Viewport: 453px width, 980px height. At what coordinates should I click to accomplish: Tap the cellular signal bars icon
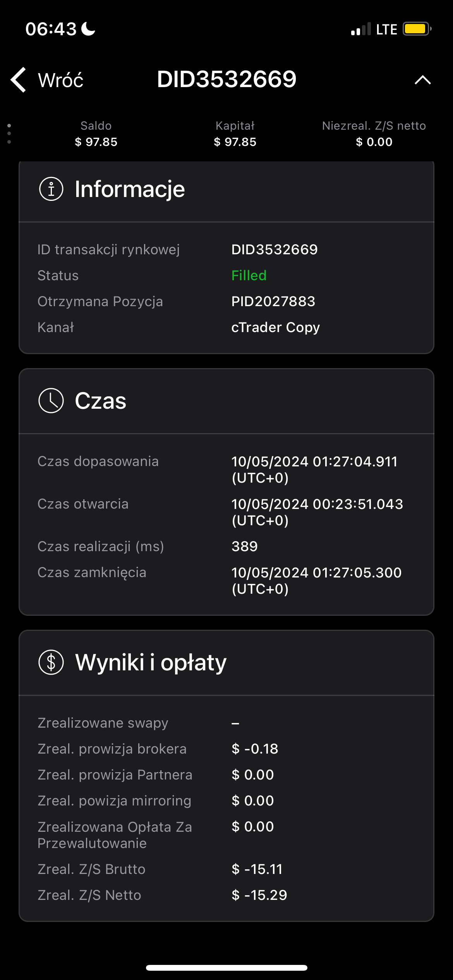point(361,29)
